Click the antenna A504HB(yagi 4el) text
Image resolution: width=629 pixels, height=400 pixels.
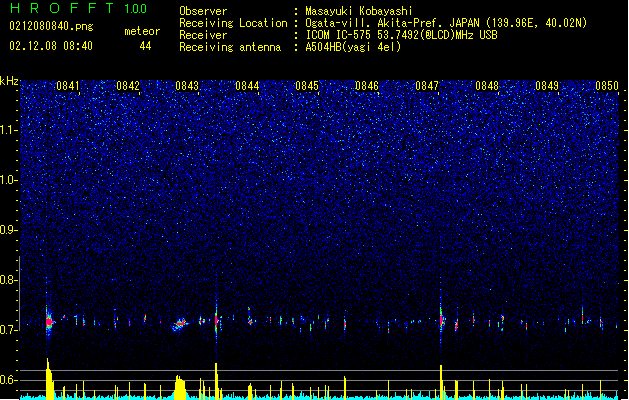click(x=353, y=47)
